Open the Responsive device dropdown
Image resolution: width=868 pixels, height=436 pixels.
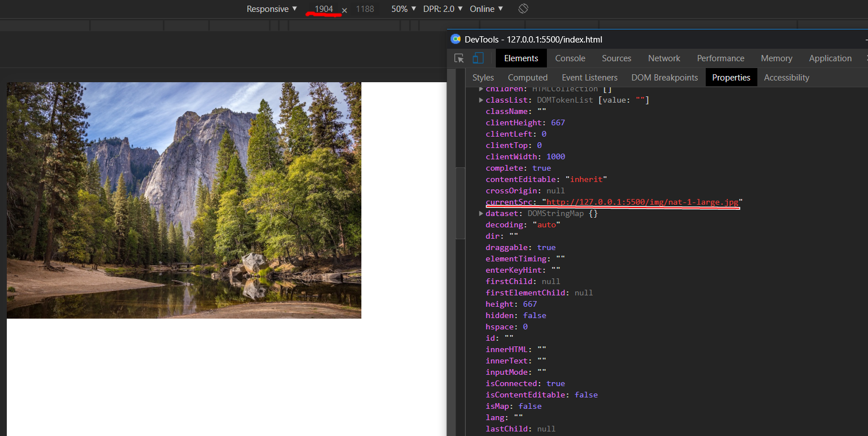(x=272, y=9)
